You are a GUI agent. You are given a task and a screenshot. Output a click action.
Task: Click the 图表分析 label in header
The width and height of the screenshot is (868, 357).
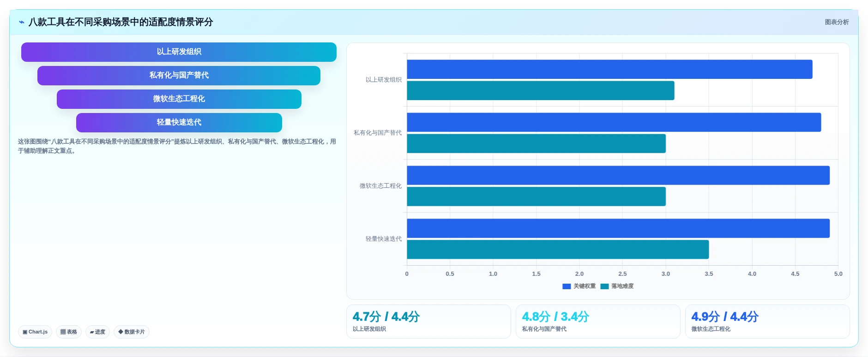(837, 22)
